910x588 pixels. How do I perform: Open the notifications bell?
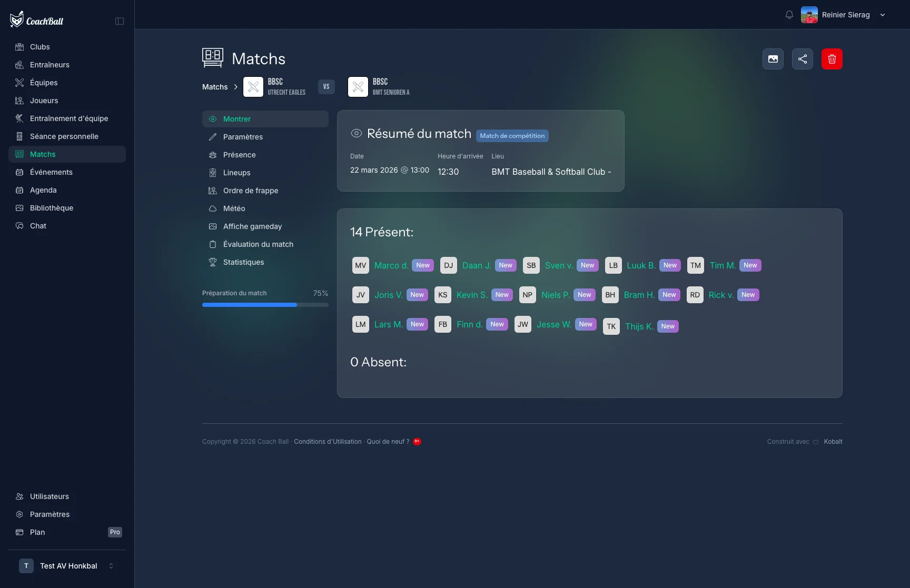789,15
